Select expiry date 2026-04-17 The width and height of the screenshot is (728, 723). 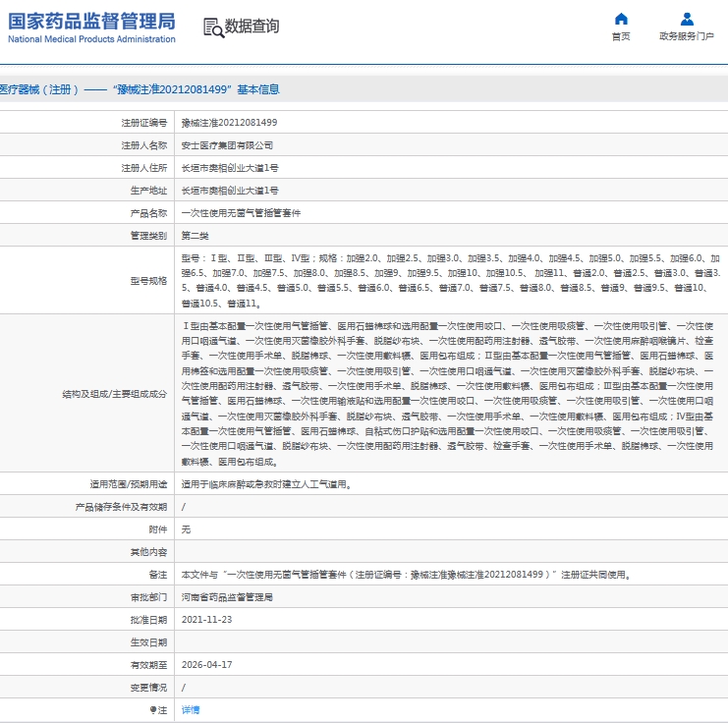click(206, 664)
